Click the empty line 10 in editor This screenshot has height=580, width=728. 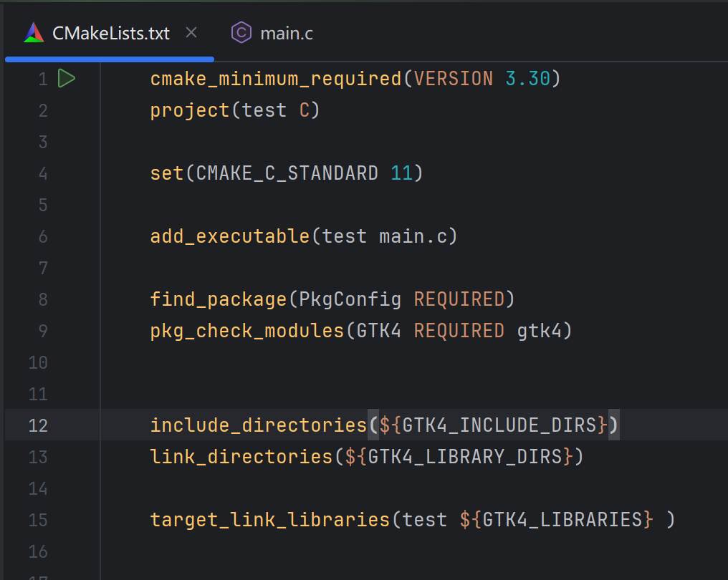click(x=358, y=362)
